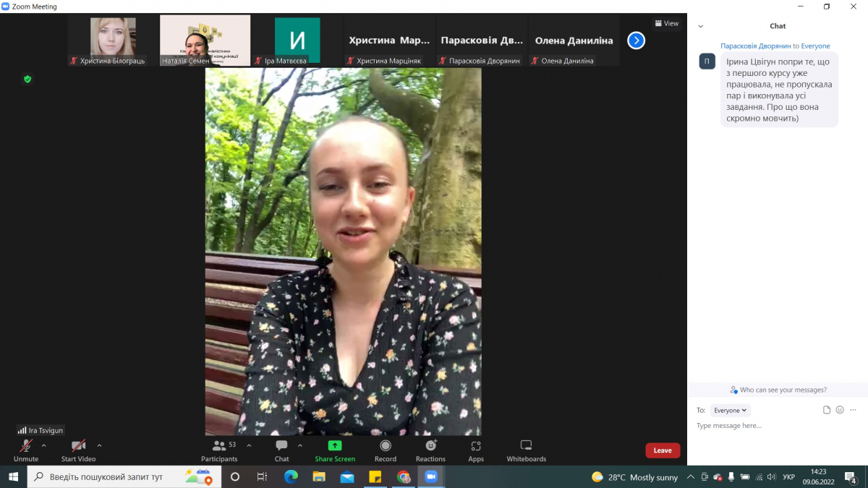The image size is (868, 488).
Task: Click the Share Screen icon
Action: pyautogui.click(x=334, y=446)
